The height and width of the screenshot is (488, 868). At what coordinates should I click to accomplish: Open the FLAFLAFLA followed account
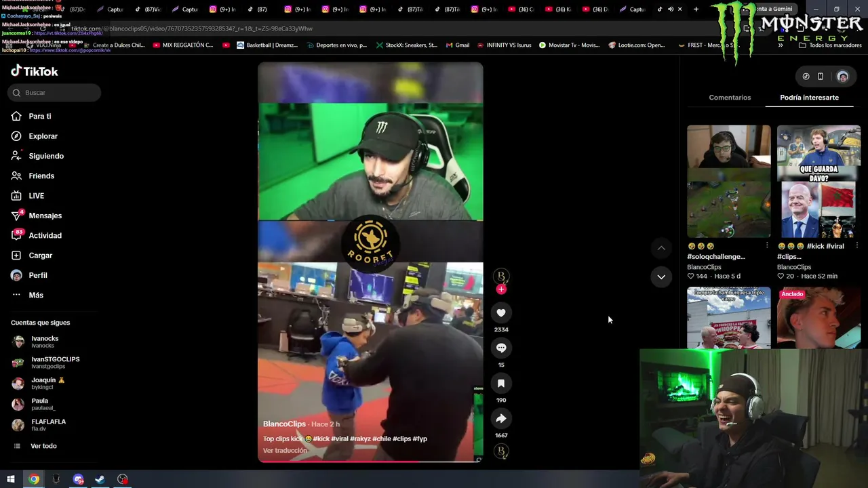pyautogui.click(x=48, y=425)
